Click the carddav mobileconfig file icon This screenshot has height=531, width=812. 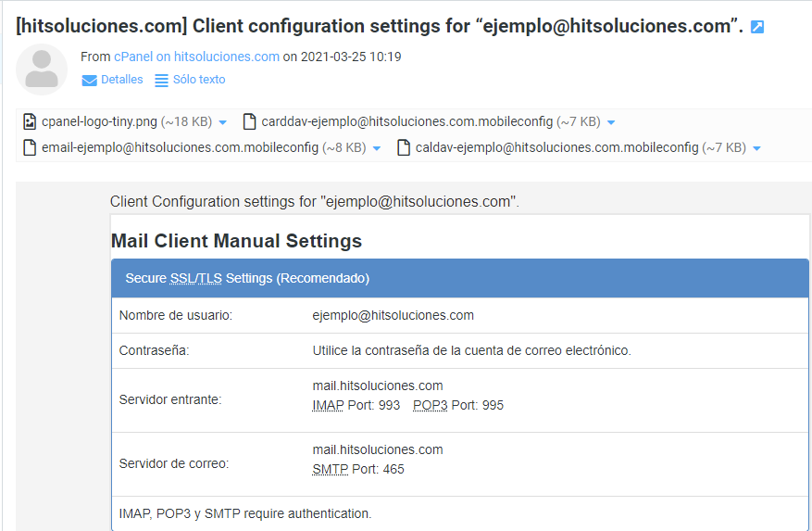249,121
